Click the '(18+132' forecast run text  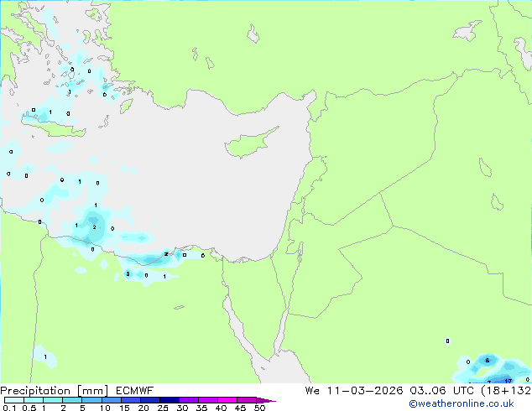[x=506, y=391]
